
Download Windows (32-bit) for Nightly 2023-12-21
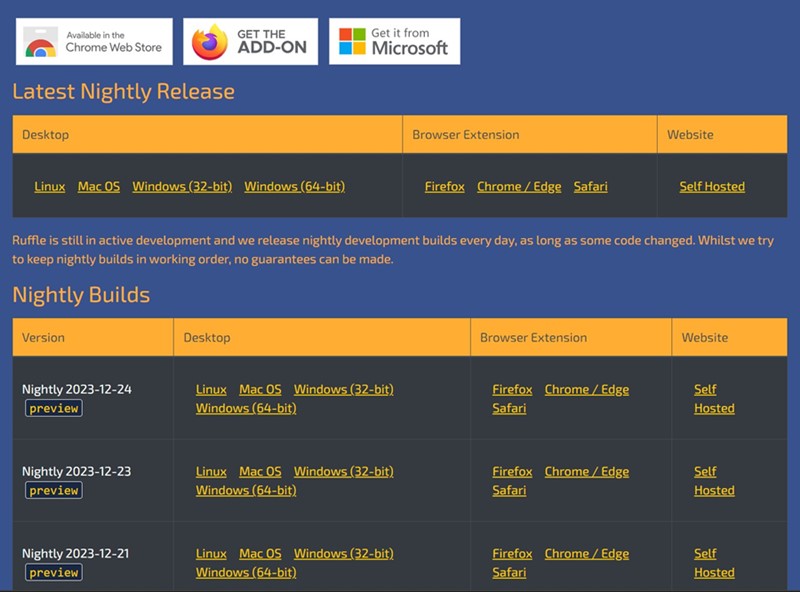pyautogui.click(x=343, y=554)
